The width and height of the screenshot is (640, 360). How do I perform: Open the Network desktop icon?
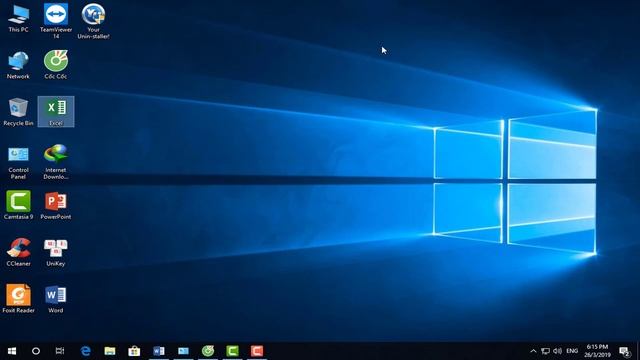18,65
